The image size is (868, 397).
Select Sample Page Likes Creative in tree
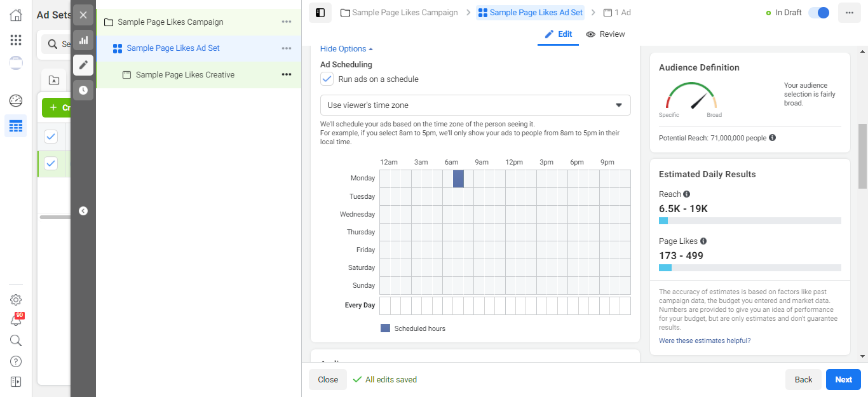pyautogui.click(x=185, y=74)
